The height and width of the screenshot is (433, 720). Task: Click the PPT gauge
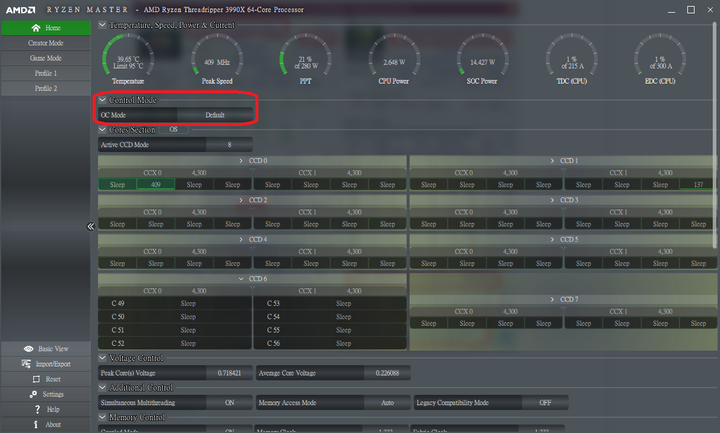[x=305, y=60]
